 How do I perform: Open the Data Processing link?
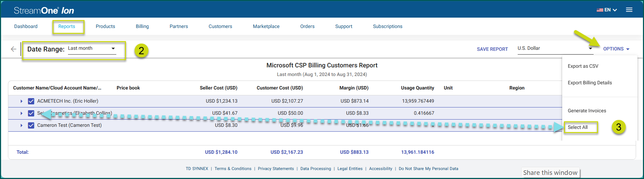(315, 169)
